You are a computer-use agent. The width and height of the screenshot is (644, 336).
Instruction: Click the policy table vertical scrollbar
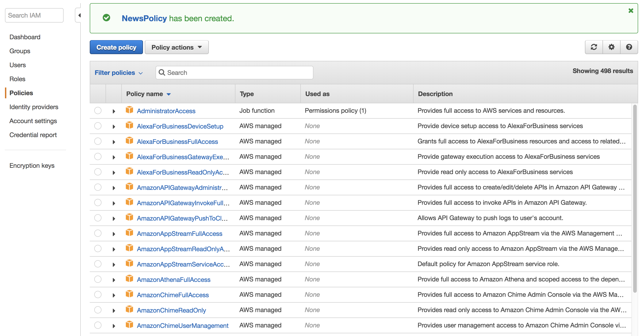[x=635, y=199]
